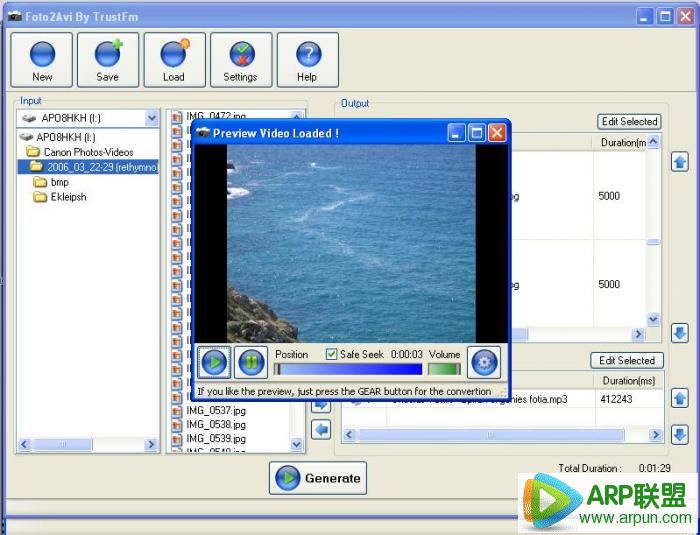This screenshot has height=535, width=700.
Task: Open the Help toolbar button
Action: click(x=308, y=60)
